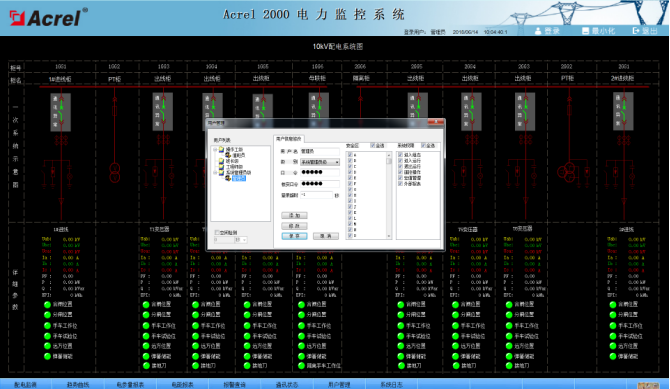
Task: Click the 最小化 icon in header
Action: [585, 31]
